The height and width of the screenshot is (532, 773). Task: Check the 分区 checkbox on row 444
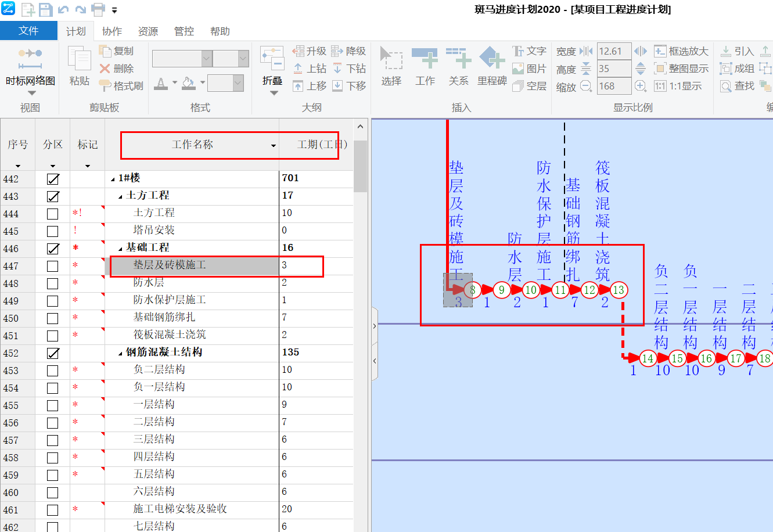point(52,214)
